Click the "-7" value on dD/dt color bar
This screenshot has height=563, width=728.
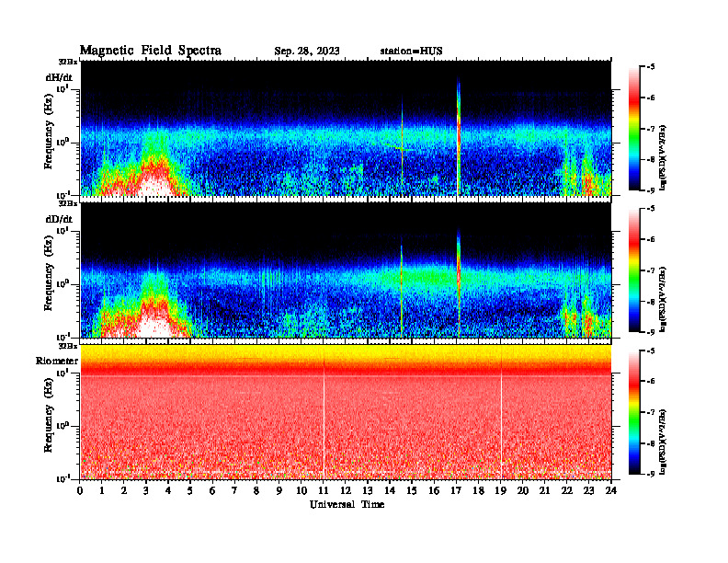[651, 270]
